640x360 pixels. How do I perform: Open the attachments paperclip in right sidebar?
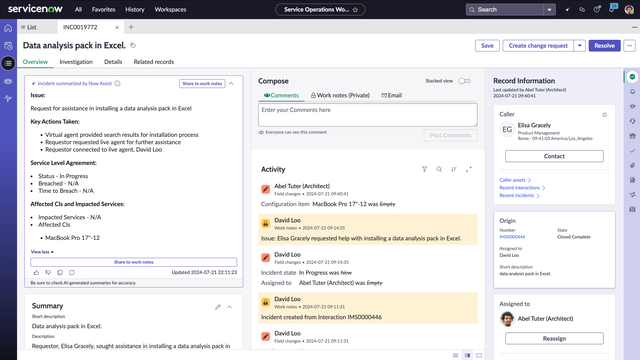(x=632, y=165)
